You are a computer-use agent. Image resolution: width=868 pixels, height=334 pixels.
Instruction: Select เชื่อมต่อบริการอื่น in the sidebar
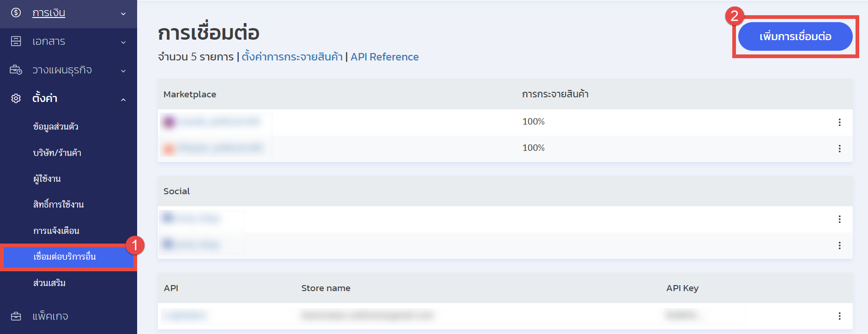tap(65, 256)
